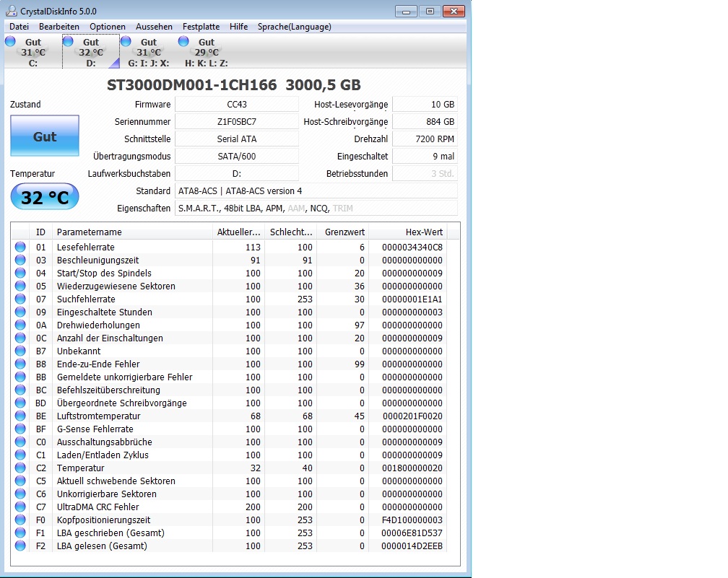This screenshot has height=578, width=728.
Task: Click status icon for Kopfpositionierungszeit row
Action: point(20,520)
